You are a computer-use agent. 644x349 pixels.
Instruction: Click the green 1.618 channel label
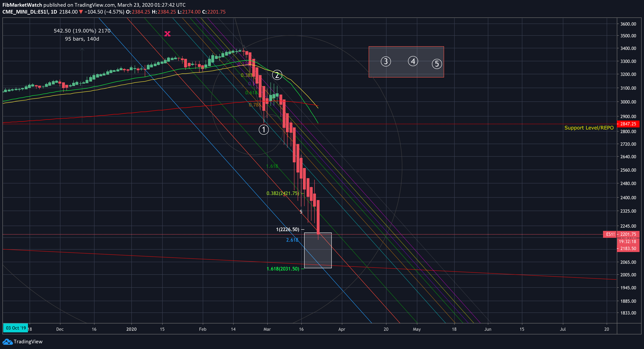pyautogui.click(x=272, y=166)
